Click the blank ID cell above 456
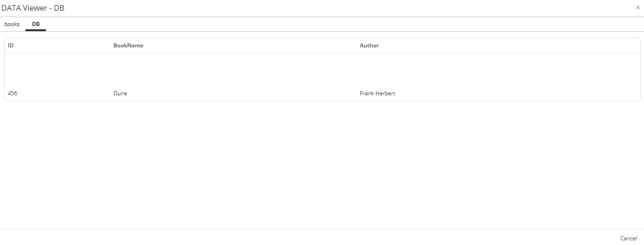 (x=46, y=70)
